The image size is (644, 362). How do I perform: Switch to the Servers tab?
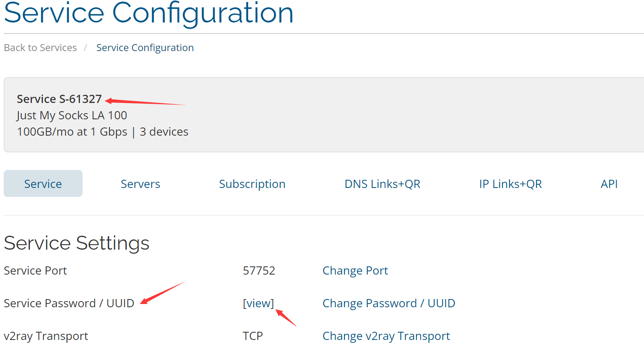tap(140, 184)
